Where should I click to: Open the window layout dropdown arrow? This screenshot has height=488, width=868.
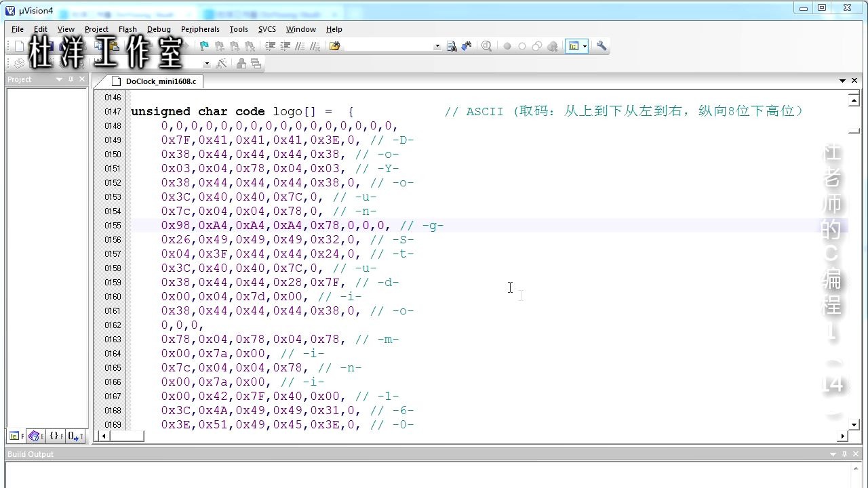[x=585, y=46]
